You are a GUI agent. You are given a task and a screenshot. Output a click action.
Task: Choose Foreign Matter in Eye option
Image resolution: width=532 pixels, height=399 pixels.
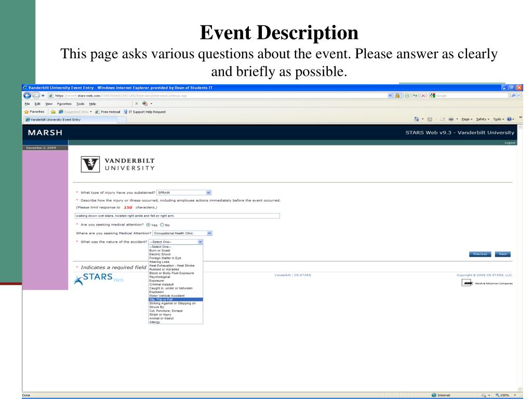pos(176,258)
